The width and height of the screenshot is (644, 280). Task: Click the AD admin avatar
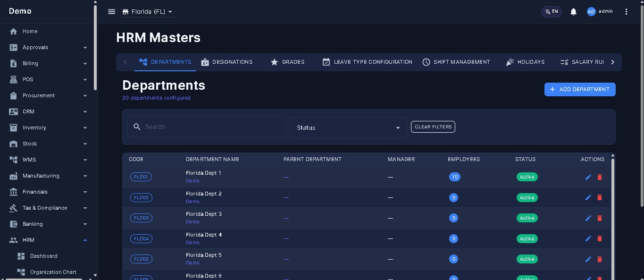591,12
